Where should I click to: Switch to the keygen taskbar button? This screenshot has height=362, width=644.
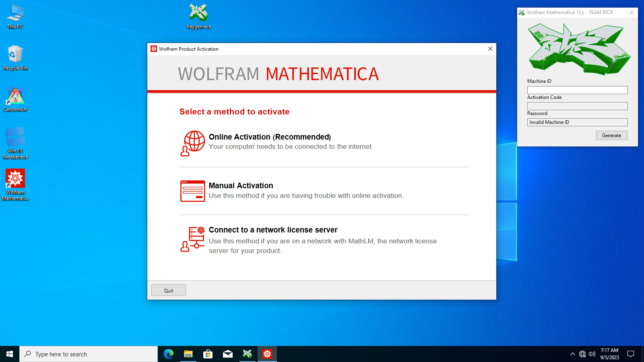tap(248, 354)
